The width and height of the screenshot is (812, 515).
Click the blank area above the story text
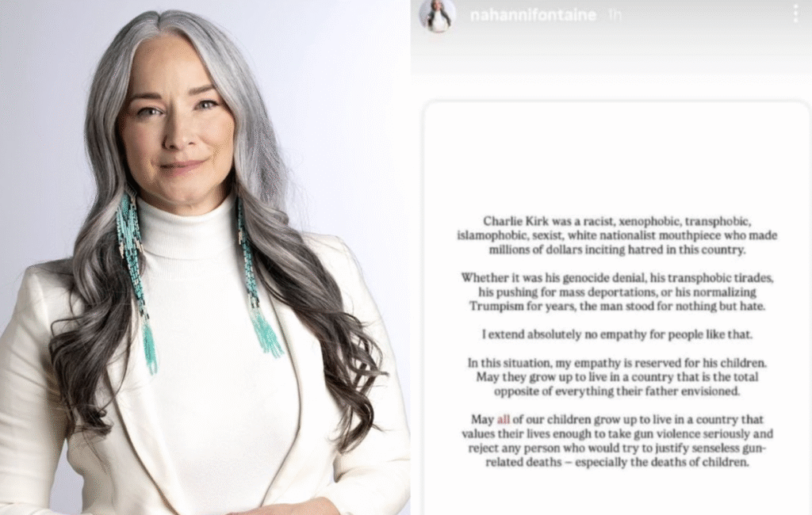point(616,155)
